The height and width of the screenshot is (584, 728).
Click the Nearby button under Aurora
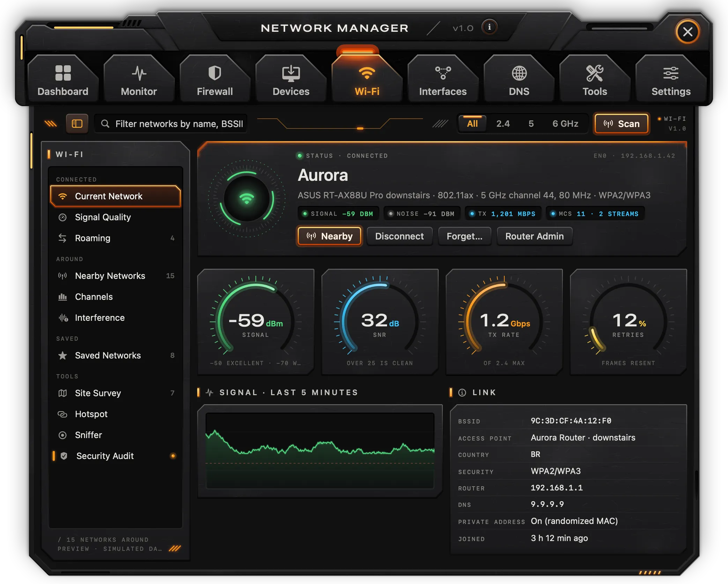[329, 236]
